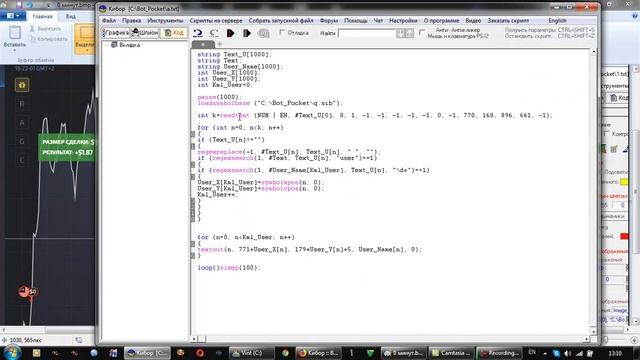Open Vint (C:) taskbar window

251,353
